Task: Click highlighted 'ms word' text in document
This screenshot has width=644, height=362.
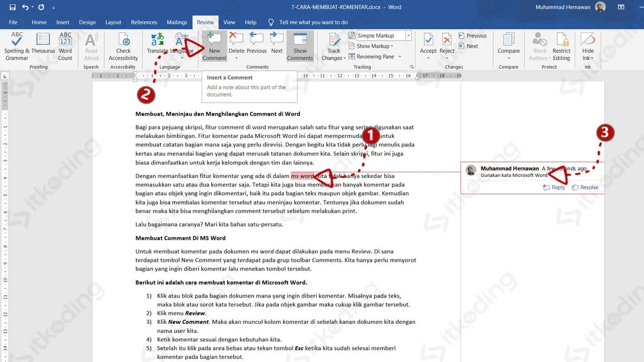Action: tap(302, 176)
